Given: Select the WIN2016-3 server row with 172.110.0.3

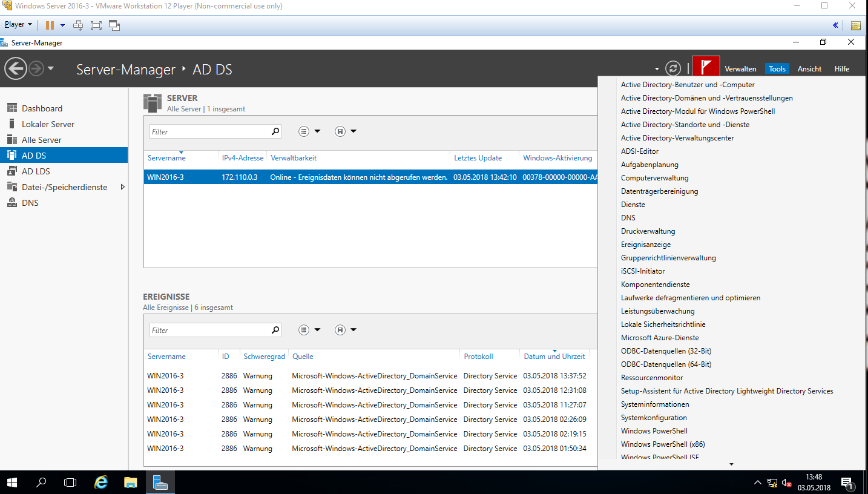Looking at the screenshot, I should pyautogui.click(x=370, y=177).
